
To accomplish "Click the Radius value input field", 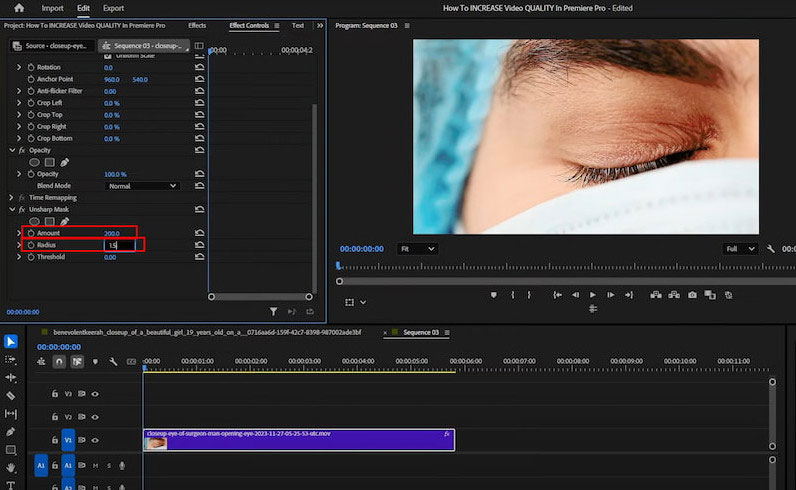I will pos(120,245).
